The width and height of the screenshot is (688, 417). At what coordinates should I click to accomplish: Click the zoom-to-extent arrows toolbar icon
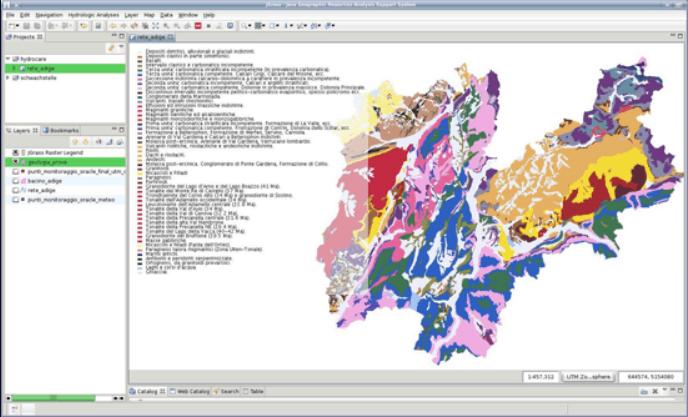(155, 26)
